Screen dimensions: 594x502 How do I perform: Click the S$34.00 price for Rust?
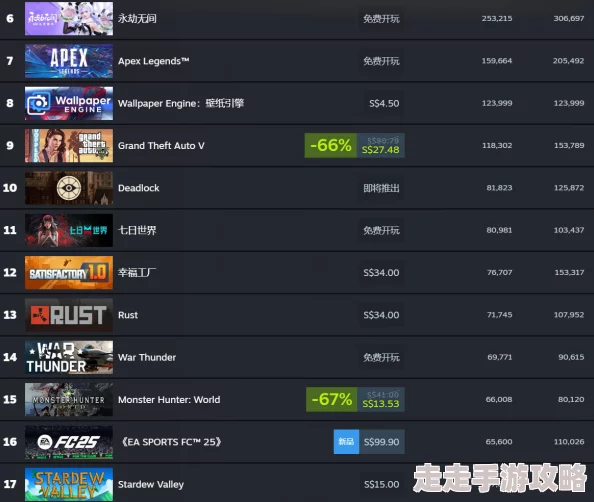pyautogui.click(x=381, y=315)
